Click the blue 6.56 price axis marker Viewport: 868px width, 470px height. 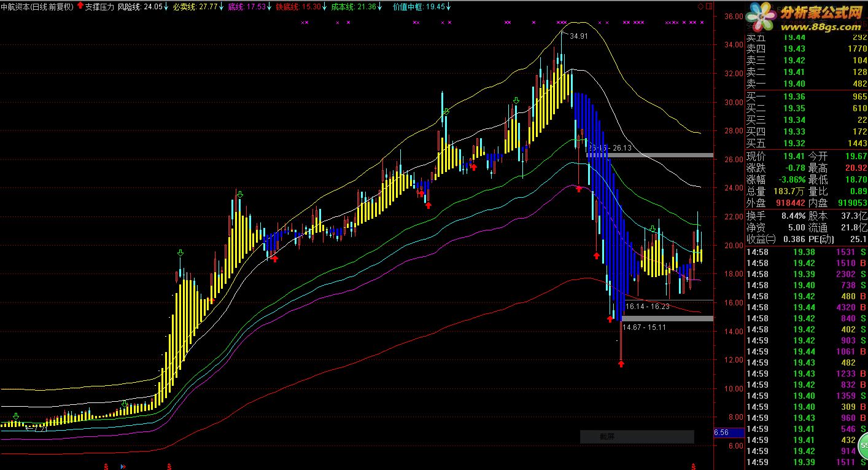pos(729,433)
